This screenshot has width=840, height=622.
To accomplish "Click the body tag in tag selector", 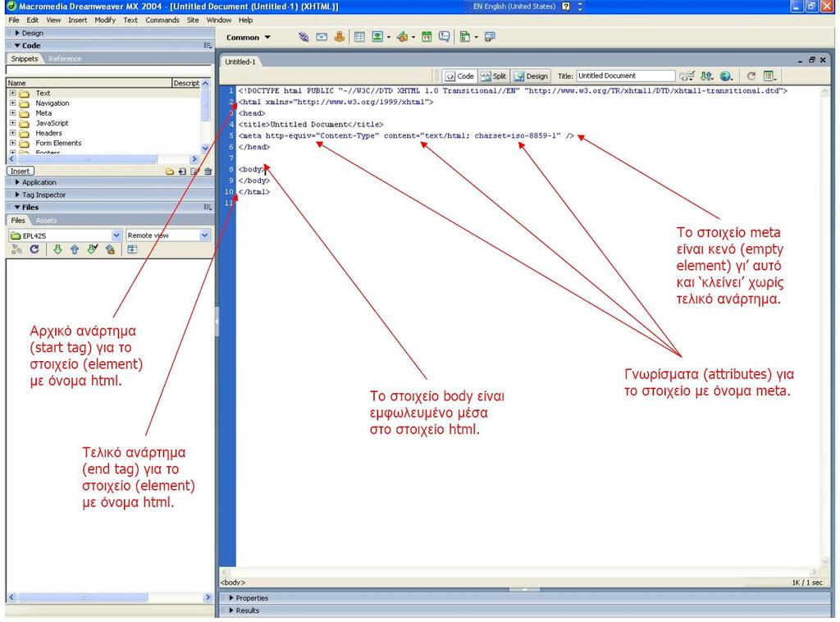I will point(233,583).
